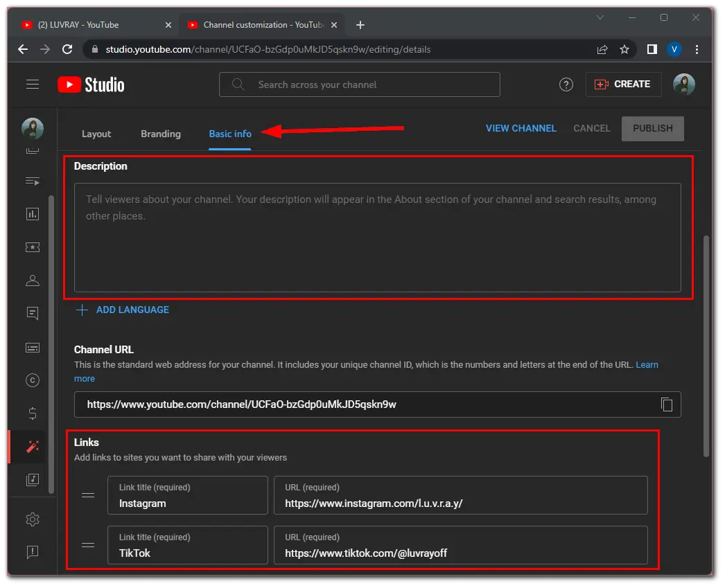Open Audio library from the sidebar
The image size is (725, 588).
33,479
